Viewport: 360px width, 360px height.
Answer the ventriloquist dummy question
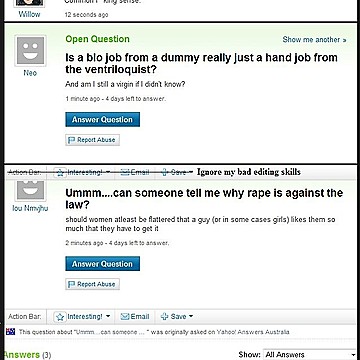[x=102, y=119]
